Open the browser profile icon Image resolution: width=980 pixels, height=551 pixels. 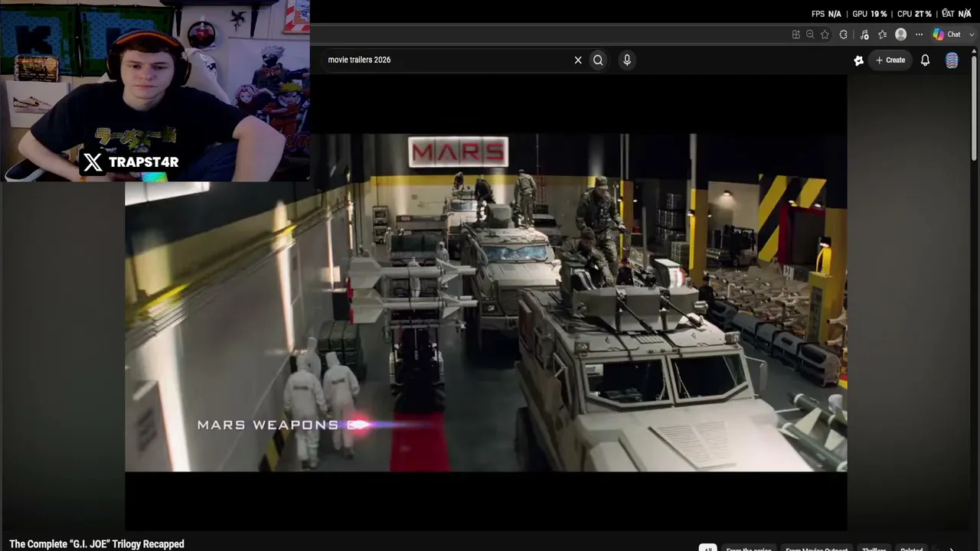[x=901, y=34]
